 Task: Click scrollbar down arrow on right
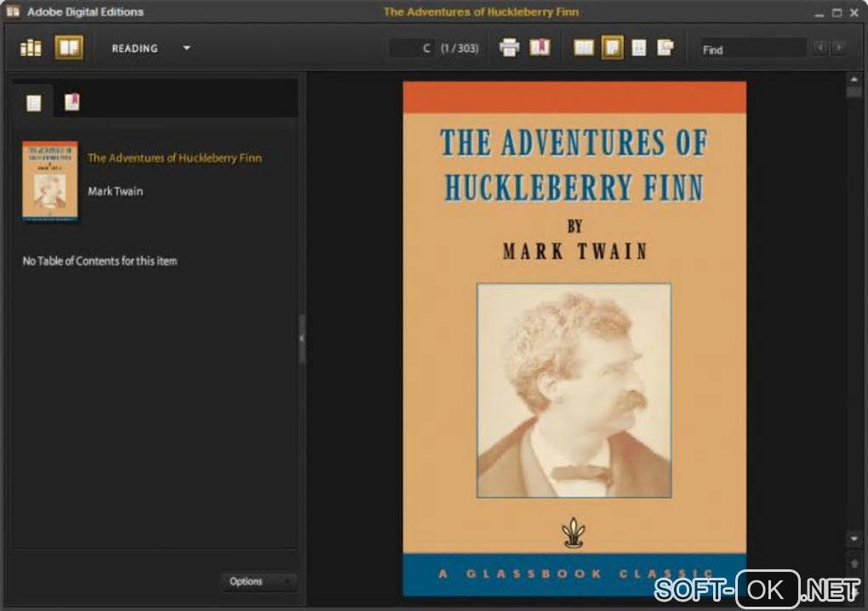tap(854, 539)
